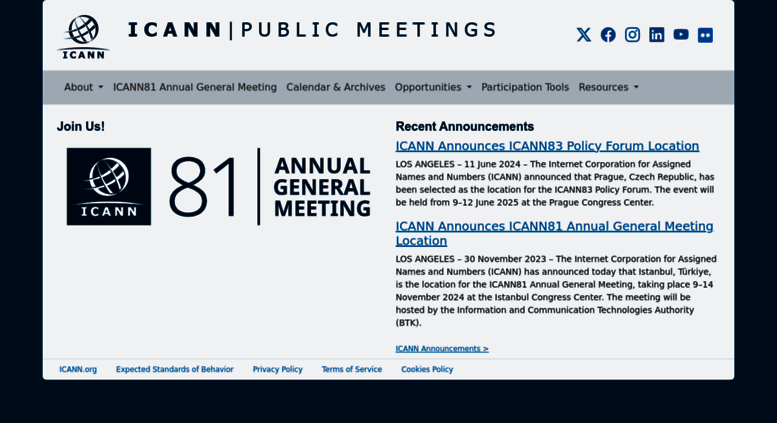Click the ICANN | Public Meetings title
The height and width of the screenshot is (423, 777).
[x=312, y=30]
